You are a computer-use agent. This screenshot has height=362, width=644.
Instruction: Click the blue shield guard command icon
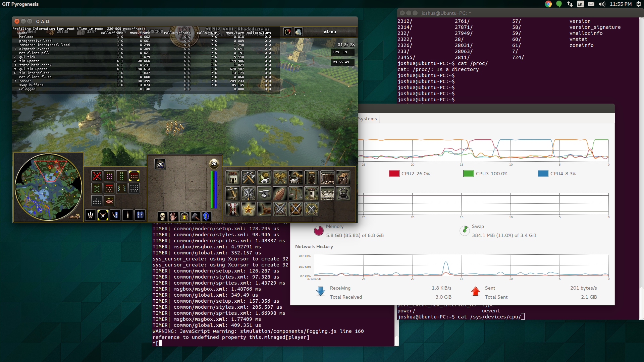pyautogui.click(x=206, y=216)
